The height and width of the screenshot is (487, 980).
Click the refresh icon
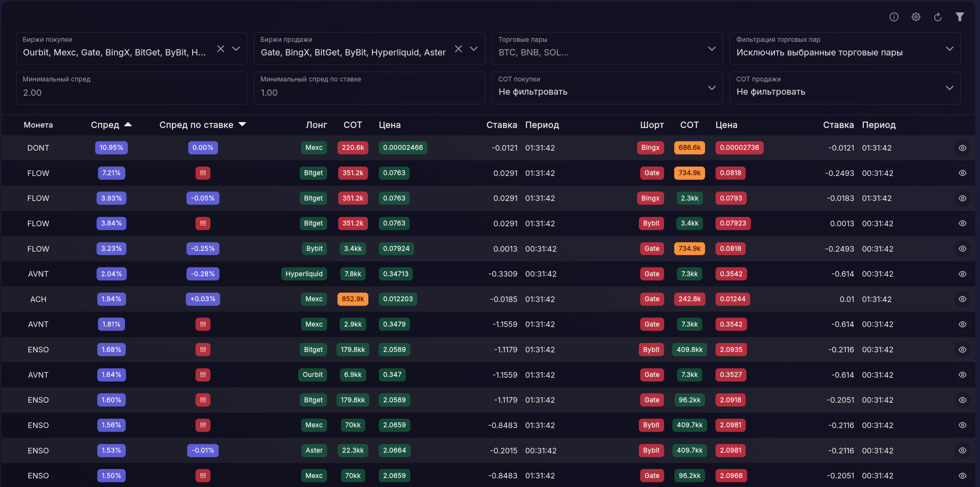click(938, 17)
